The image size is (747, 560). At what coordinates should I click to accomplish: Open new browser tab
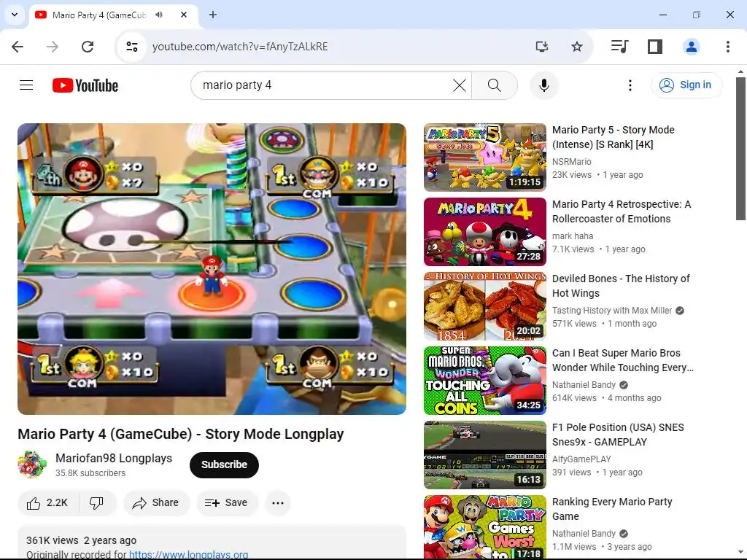(x=213, y=15)
